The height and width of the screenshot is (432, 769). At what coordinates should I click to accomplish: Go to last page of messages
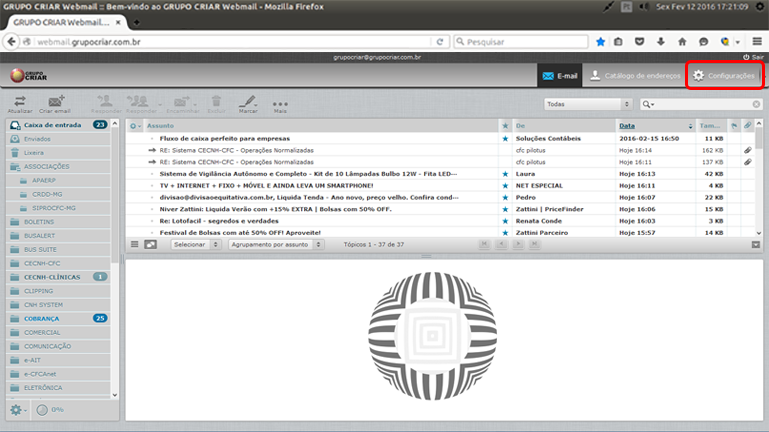point(535,244)
